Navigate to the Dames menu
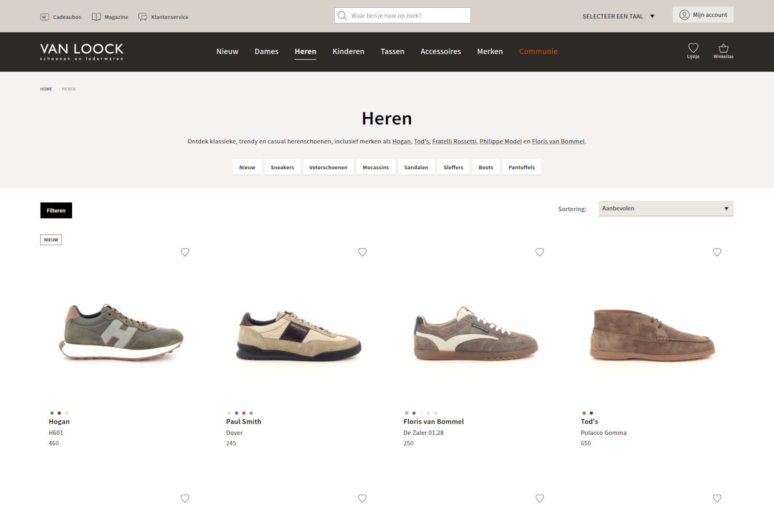The height and width of the screenshot is (532, 774). coord(267,51)
